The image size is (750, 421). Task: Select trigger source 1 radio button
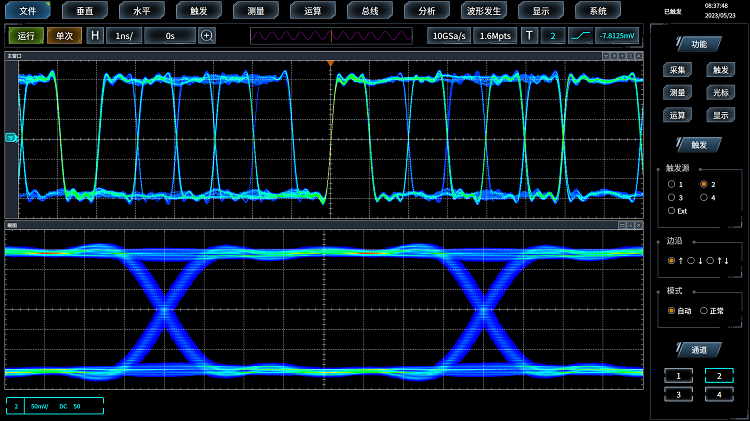pyautogui.click(x=671, y=184)
